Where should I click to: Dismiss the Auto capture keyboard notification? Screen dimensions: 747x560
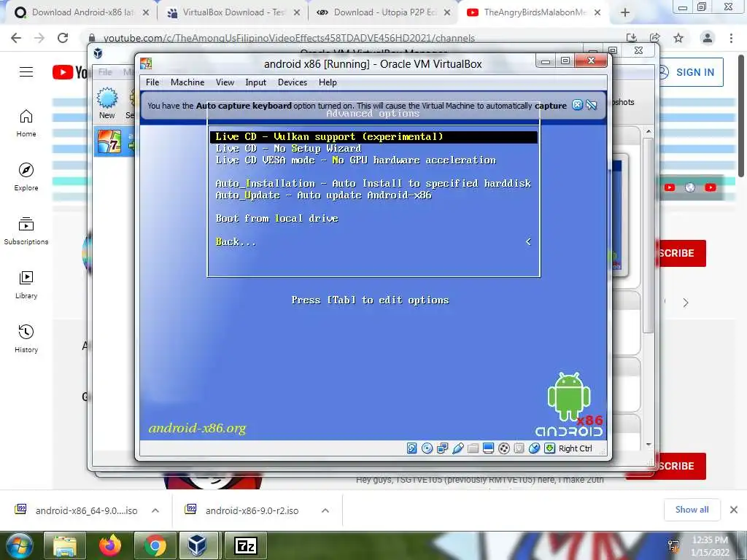click(x=578, y=105)
